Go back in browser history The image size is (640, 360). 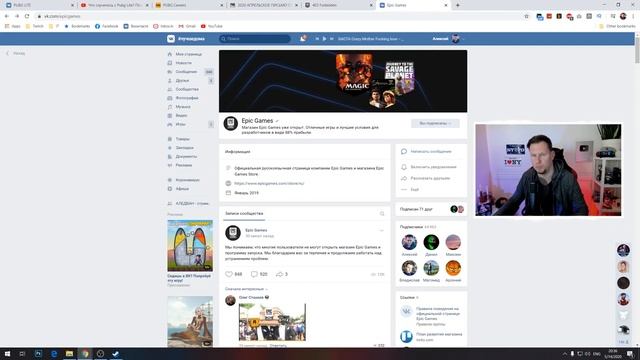click(x=7, y=16)
